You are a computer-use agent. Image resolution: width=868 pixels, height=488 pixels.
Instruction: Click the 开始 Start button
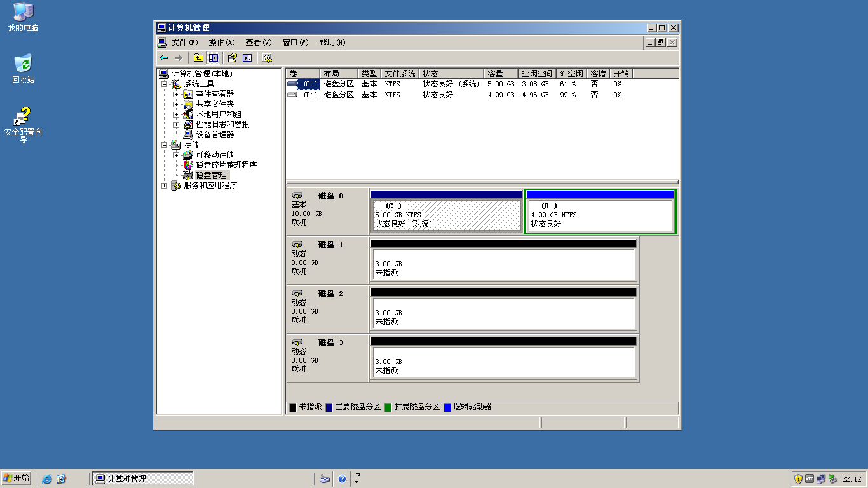pos(17,478)
